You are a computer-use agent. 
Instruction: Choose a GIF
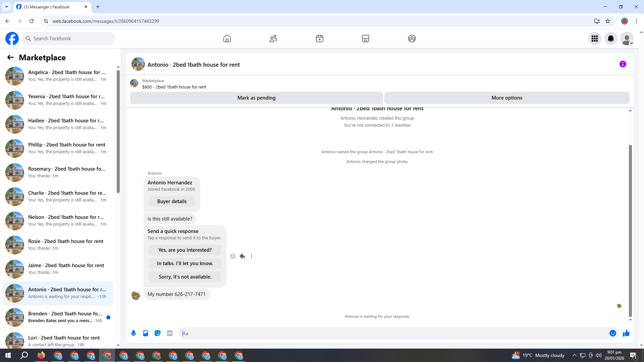coord(170,333)
